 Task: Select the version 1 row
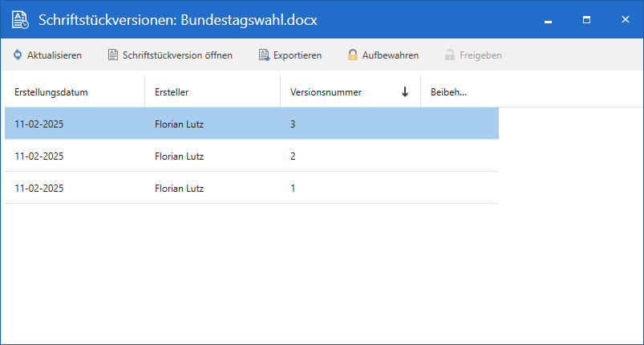coord(252,189)
